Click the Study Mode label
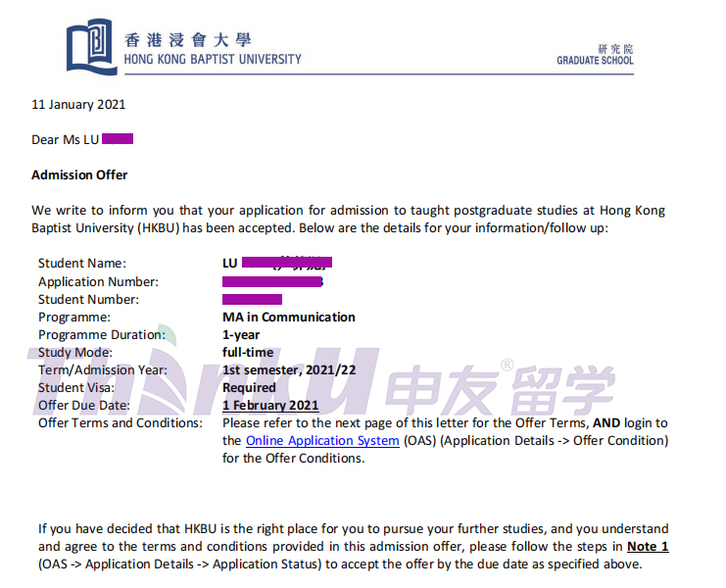 point(75,352)
